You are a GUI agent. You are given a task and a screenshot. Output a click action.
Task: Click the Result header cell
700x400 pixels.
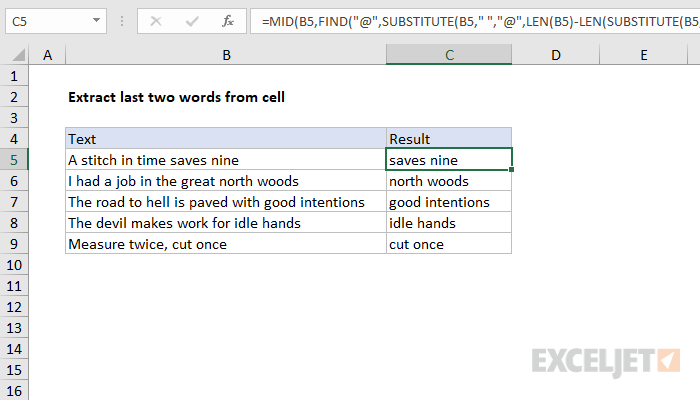[449, 138]
